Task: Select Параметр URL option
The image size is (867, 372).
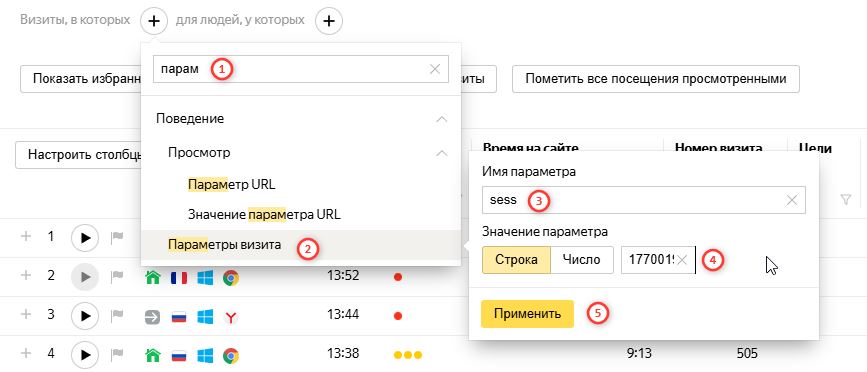Action: (x=232, y=184)
